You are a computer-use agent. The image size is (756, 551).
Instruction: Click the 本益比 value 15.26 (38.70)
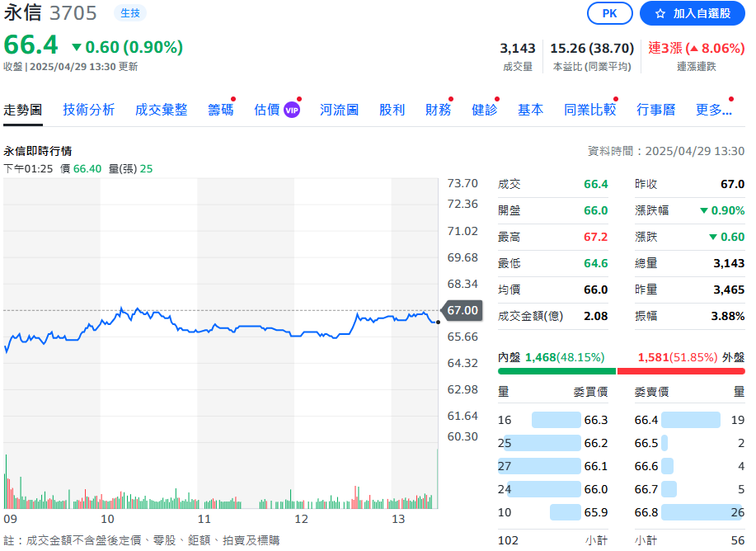click(x=592, y=48)
